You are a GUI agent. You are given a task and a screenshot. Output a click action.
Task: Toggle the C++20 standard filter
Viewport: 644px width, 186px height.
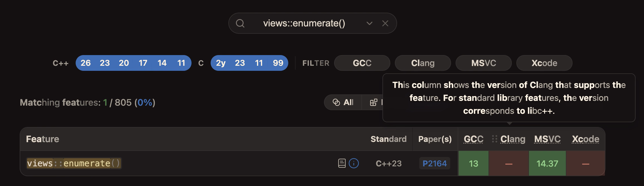coord(124,63)
